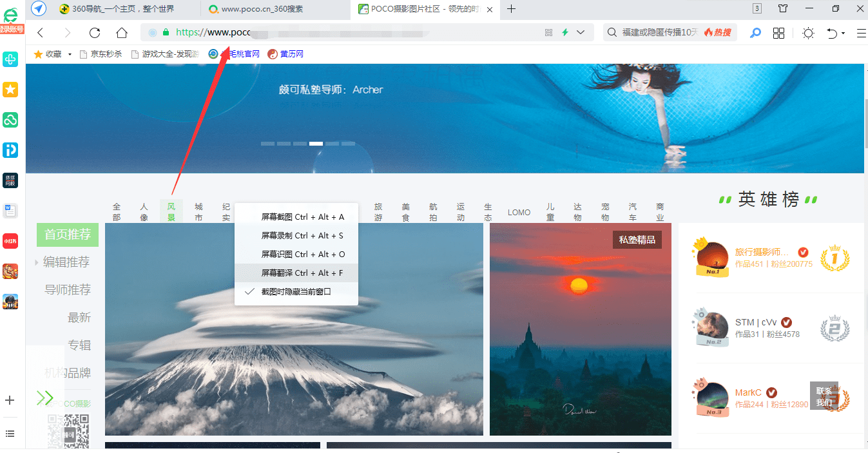Select 屏幕翻译 Ctrl+Alt+F menu entry
This screenshot has height=453, width=868.
tap(296, 273)
